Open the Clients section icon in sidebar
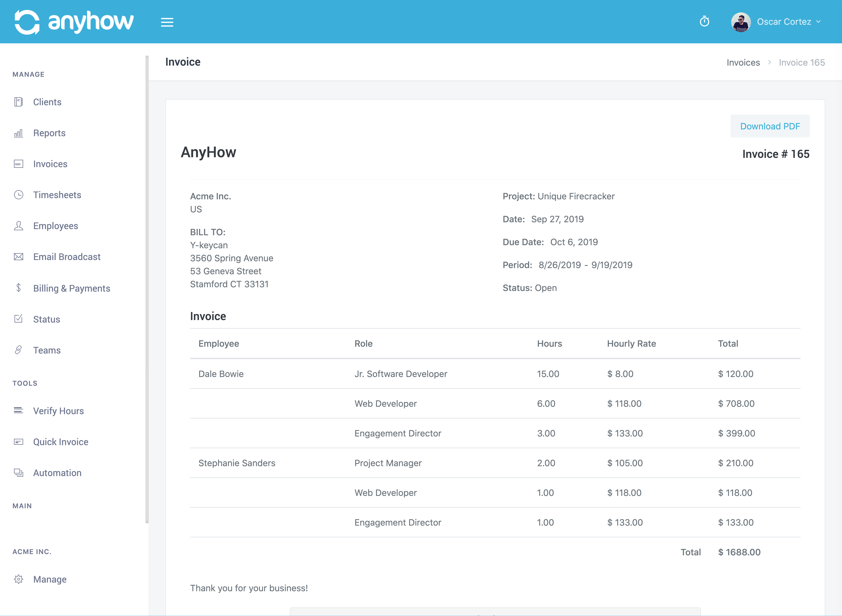Image resolution: width=842 pixels, height=616 pixels. [x=18, y=102]
